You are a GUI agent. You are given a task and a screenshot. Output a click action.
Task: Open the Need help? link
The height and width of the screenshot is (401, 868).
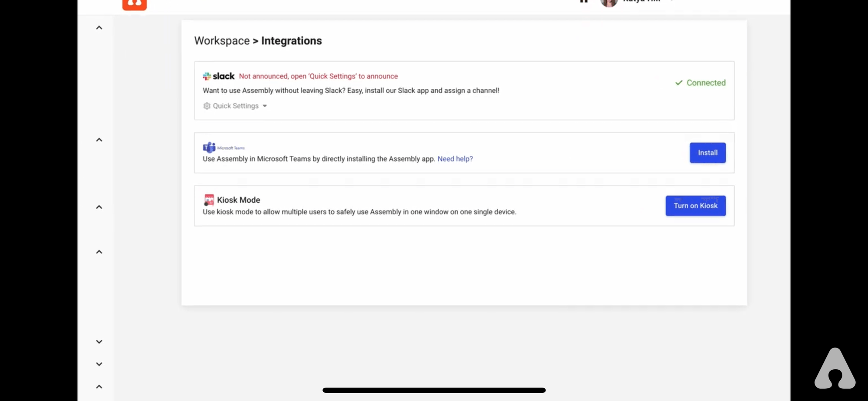(455, 159)
